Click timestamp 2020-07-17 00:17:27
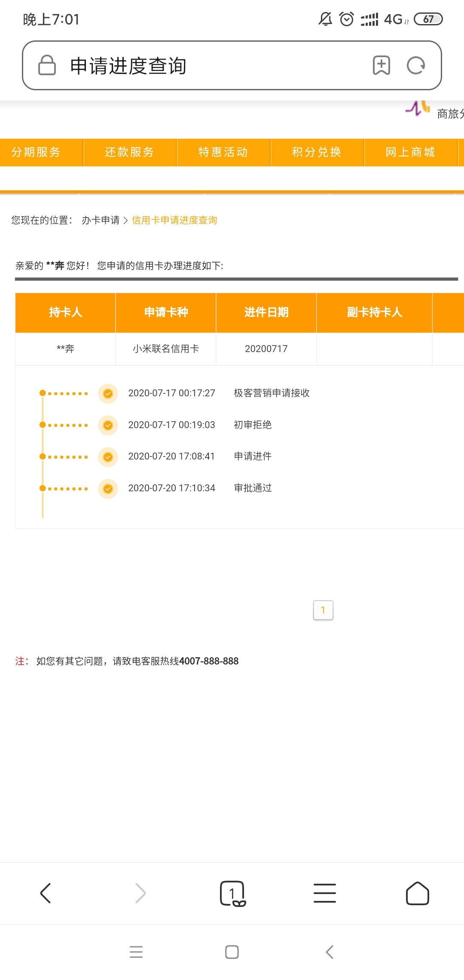The height and width of the screenshot is (980, 464). click(x=172, y=393)
